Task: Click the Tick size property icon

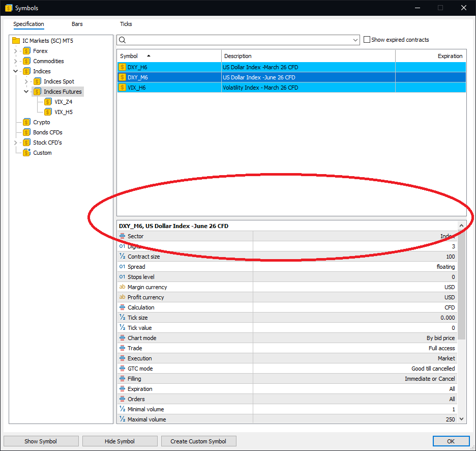Action: point(123,317)
